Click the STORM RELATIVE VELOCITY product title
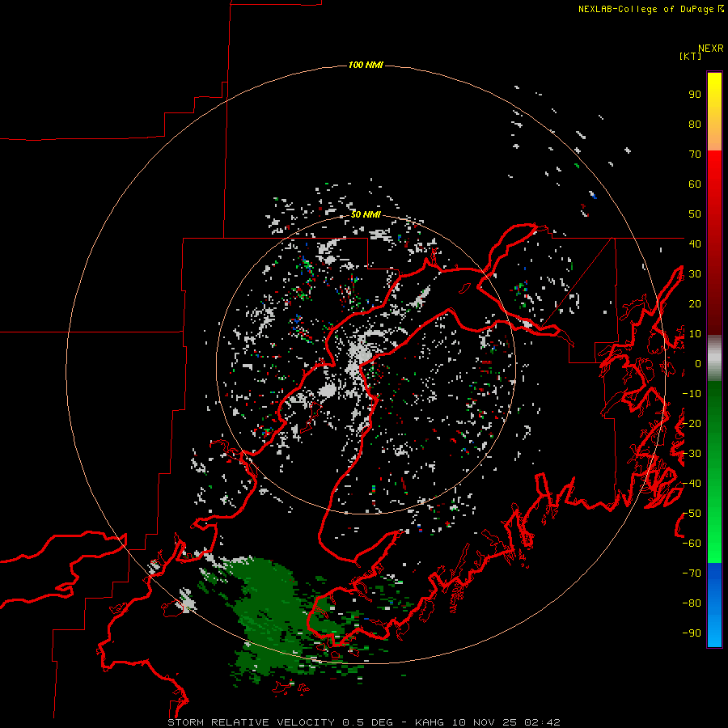Screen dimensions: 728x728 coord(251,722)
